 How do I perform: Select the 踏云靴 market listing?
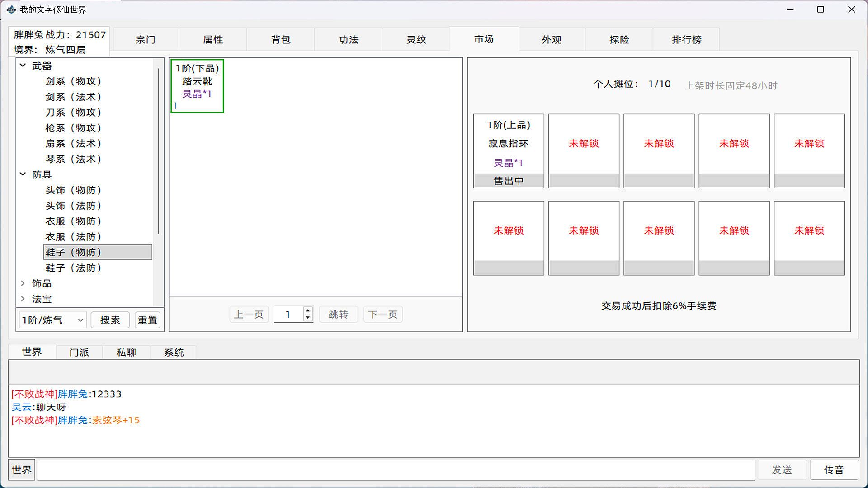point(197,86)
